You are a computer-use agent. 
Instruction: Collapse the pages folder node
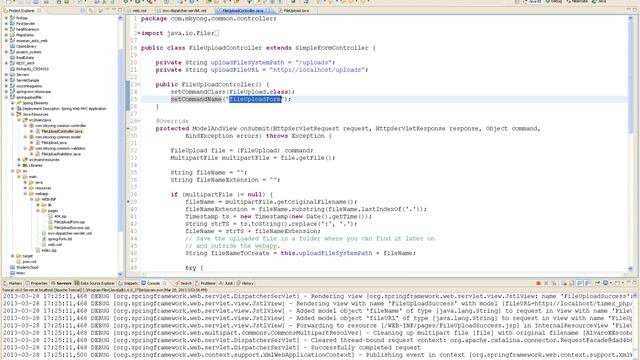(x=38, y=211)
